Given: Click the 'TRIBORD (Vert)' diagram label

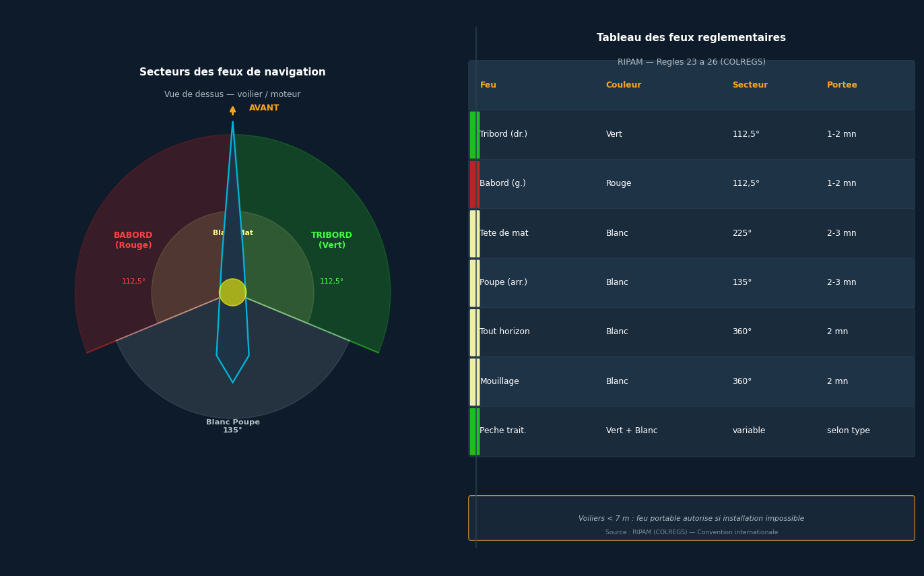Looking at the screenshot, I should click(x=331, y=241).
